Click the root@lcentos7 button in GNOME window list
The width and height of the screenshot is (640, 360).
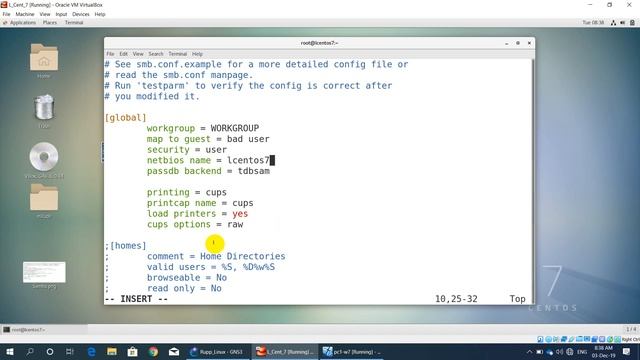click(x=44, y=329)
